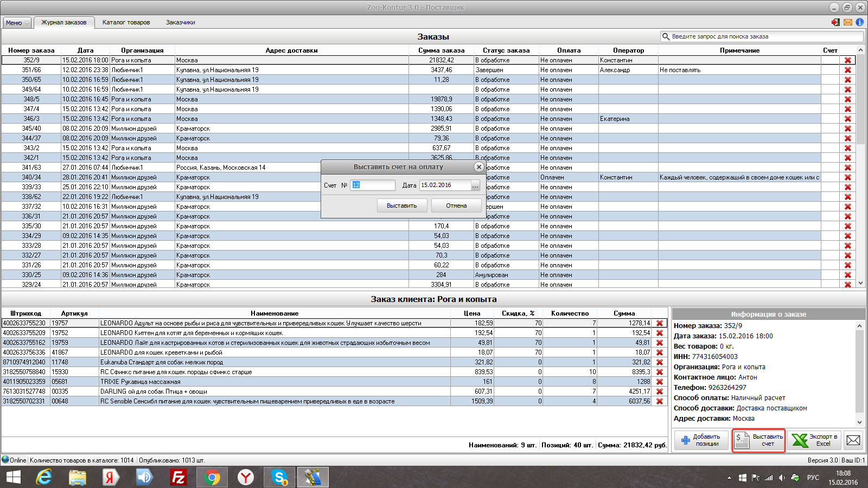
Task: Delete order 346/3 with red cross
Action: (x=848, y=119)
